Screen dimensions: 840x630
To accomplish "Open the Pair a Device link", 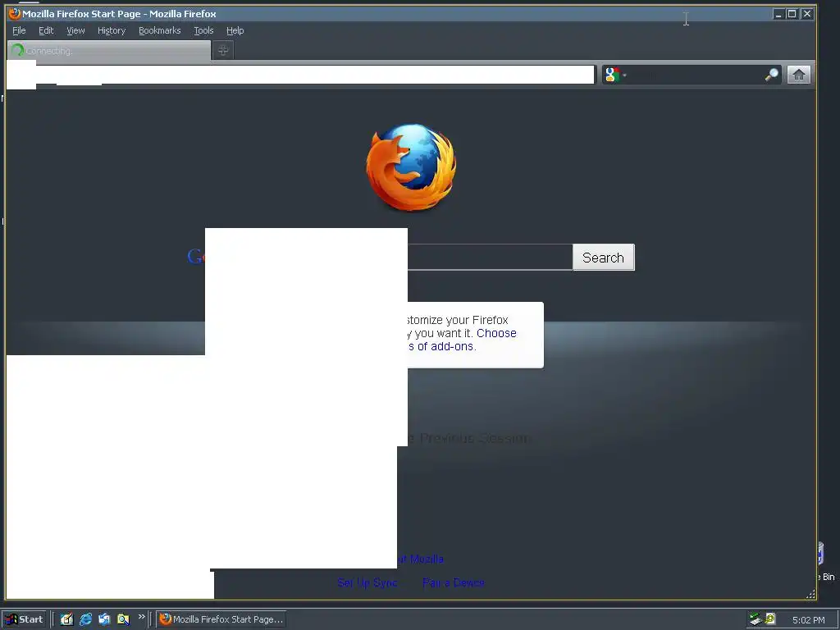I will (x=453, y=583).
